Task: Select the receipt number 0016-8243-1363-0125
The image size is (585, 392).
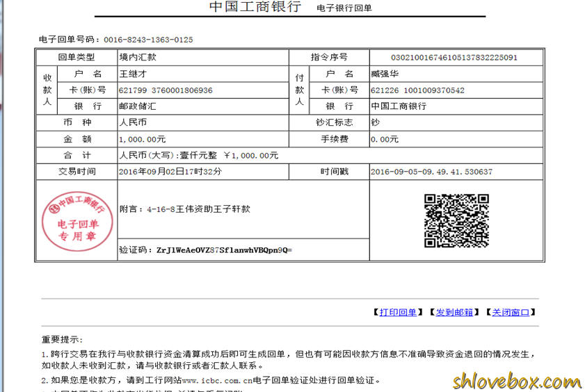Action: 148,40
